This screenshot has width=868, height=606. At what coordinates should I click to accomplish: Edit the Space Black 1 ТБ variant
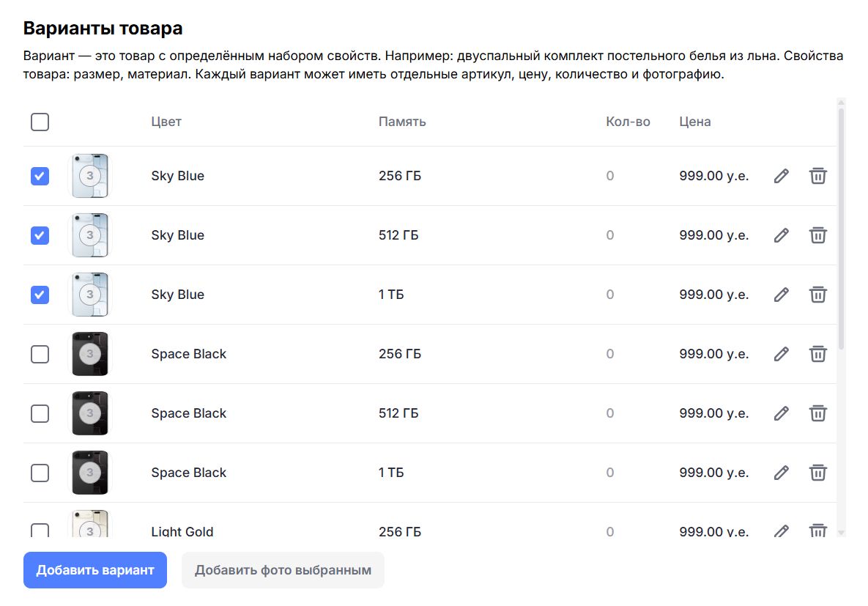point(782,473)
